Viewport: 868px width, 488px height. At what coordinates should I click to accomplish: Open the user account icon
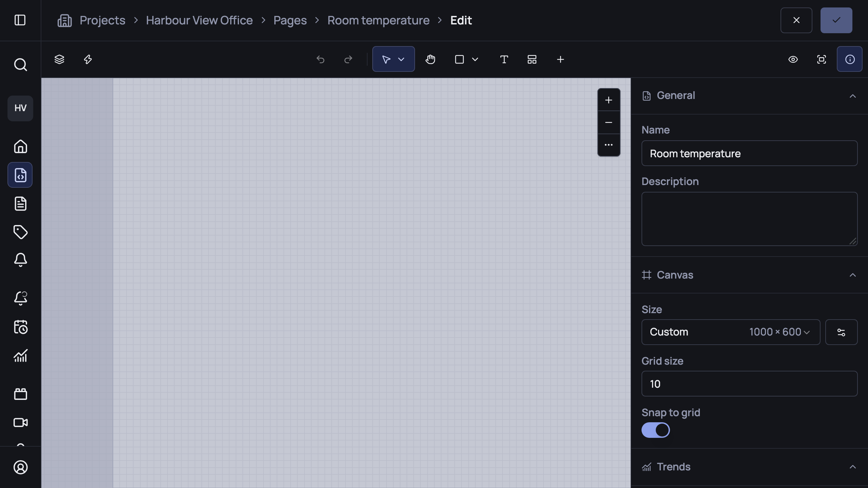point(20,467)
